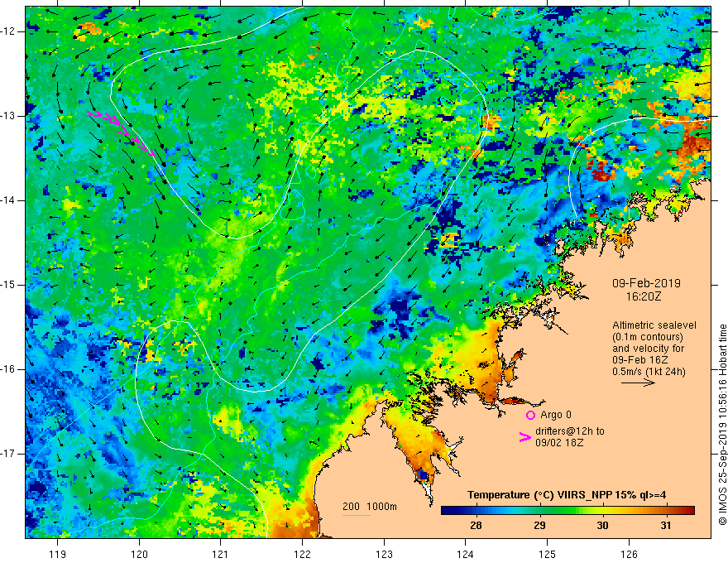Image resolution: width=728 pixels, height=563 pixels.
Task: Click the '0.5m/s (1kt 24h)' scale text
Action: pyautogui.click(x=649, y=372)
